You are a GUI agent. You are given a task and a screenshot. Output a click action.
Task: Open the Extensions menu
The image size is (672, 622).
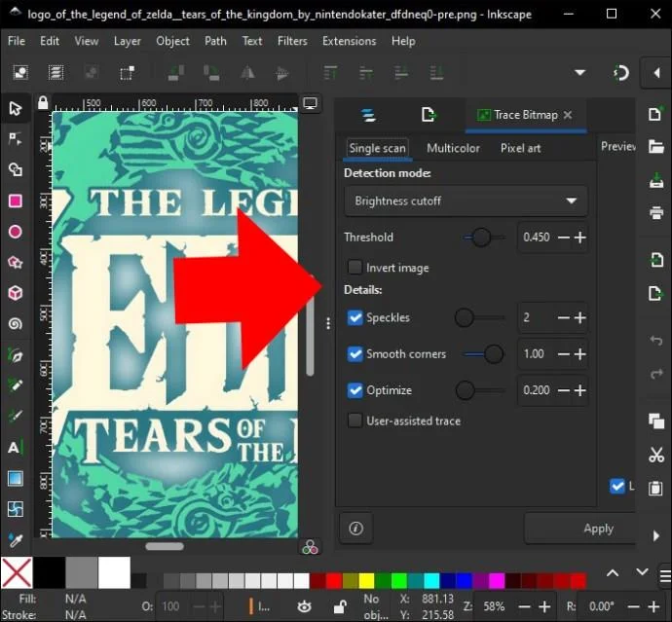click(350, 41)
